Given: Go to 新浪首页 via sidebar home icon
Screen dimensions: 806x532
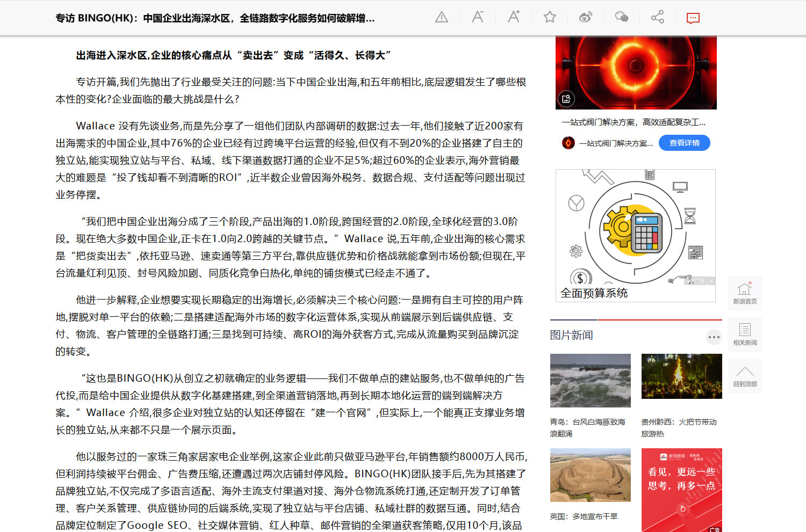Looking at the screenshot, I should 745,293.
